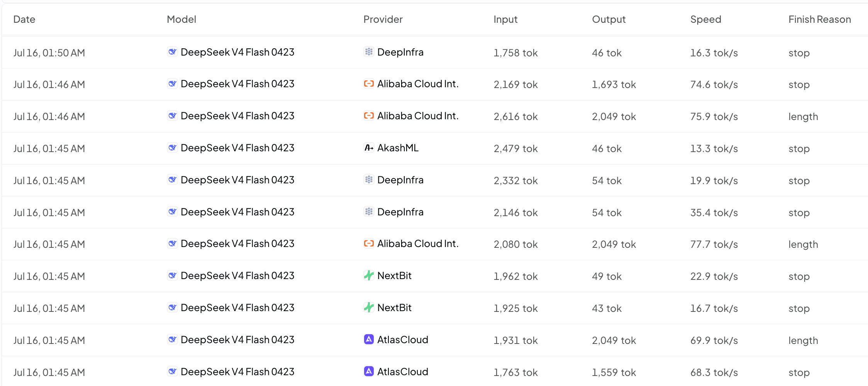868x386 pixels.
Task: Click the 16.7 tok/s speed value
Action: click(x=714, y=308)
